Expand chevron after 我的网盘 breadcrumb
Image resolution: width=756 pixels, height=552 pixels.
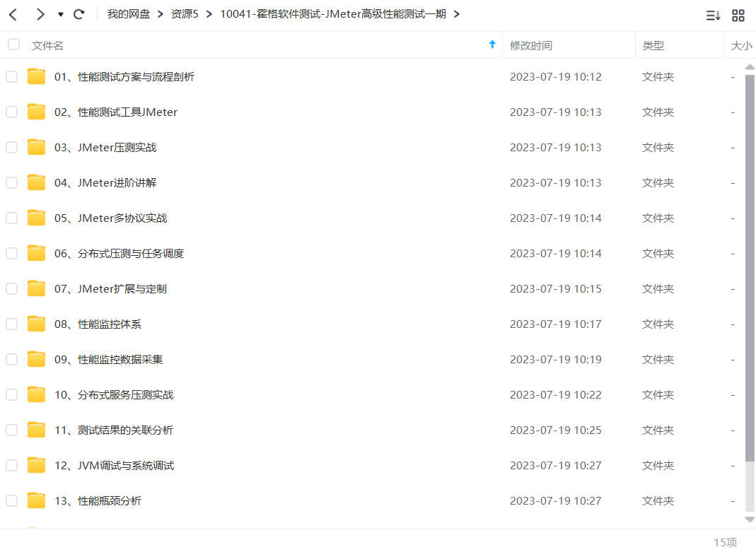click(161, 14)
